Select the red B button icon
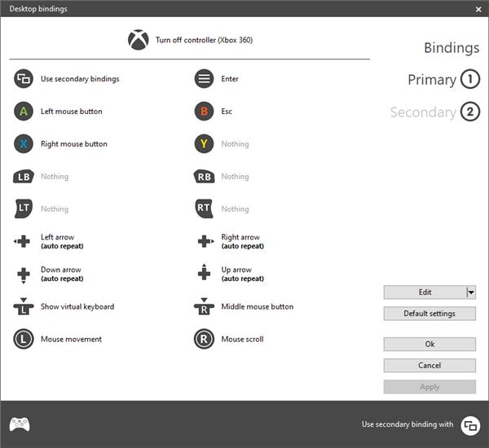This screenshot has height=448, width=489. pos(204,112)
